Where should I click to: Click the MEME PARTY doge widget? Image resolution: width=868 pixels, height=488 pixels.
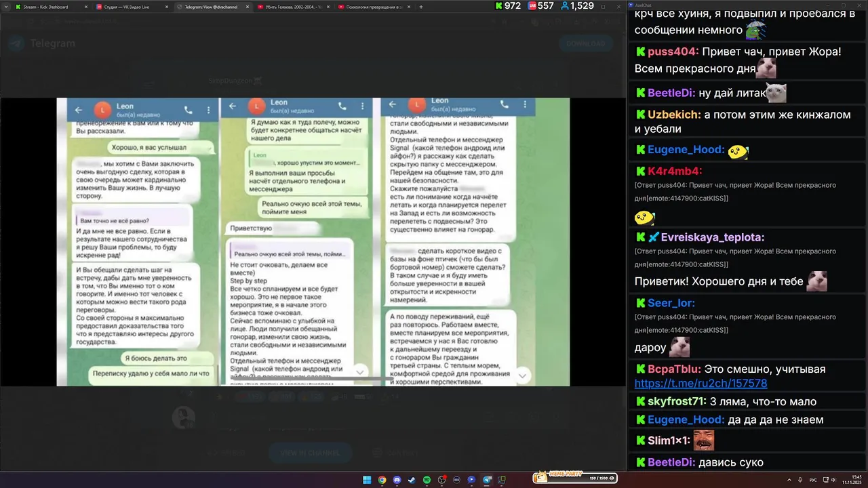[x=574, y=478]
